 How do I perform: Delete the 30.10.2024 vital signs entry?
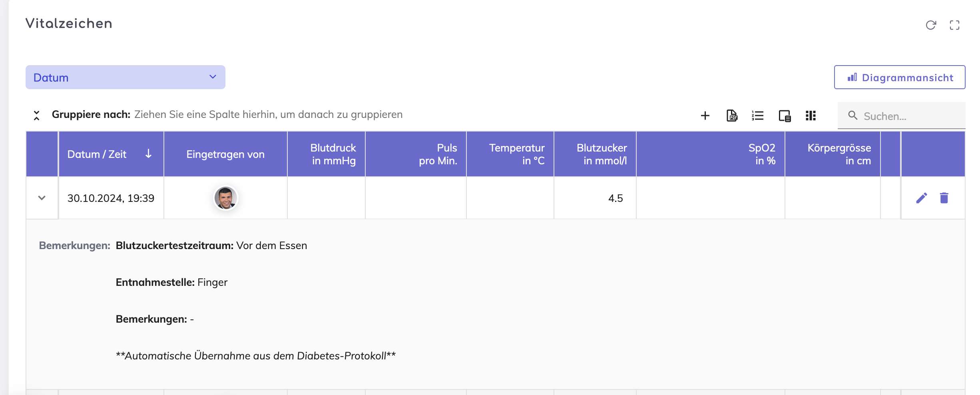(944, 198)
